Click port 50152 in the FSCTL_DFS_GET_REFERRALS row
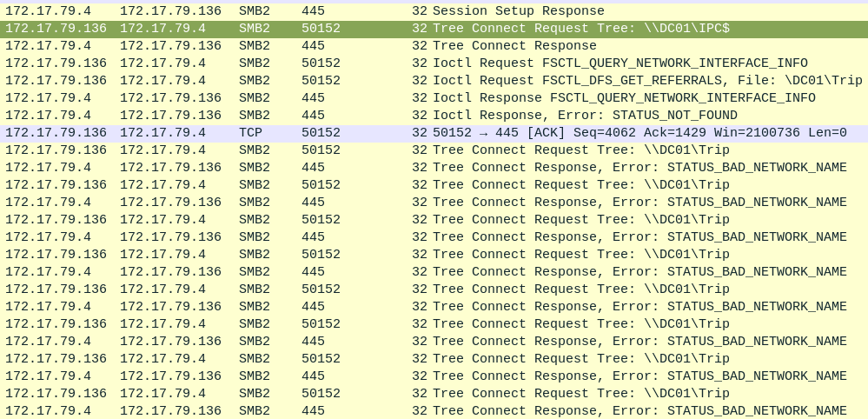The height and width of the screenshot is (419, 868). tap(321, 81)
